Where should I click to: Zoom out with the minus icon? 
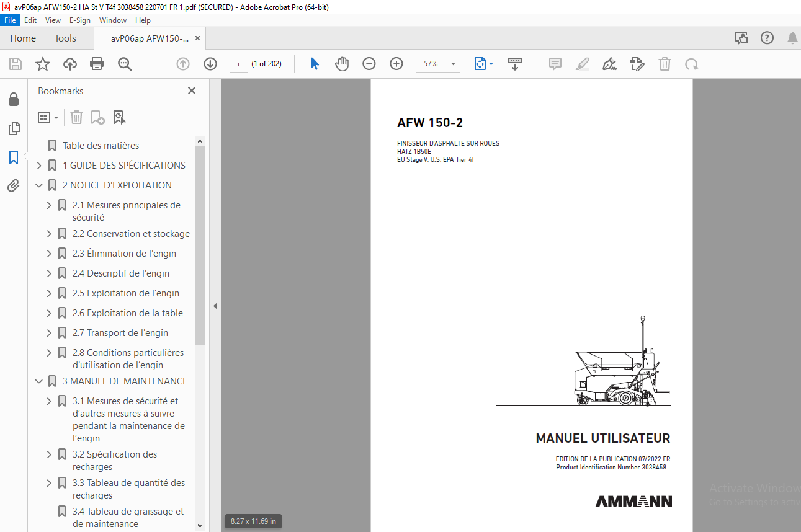tap(369, 64)
